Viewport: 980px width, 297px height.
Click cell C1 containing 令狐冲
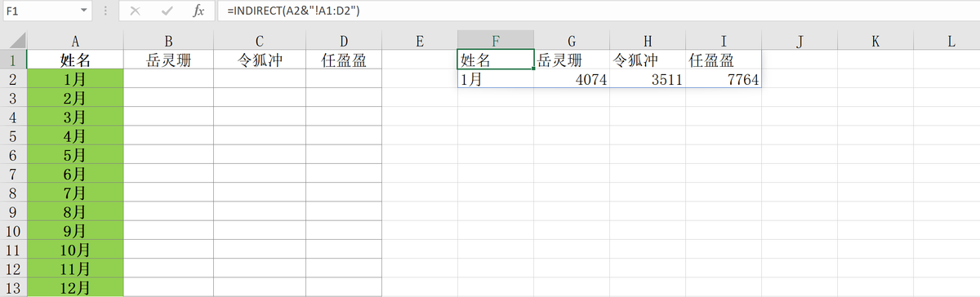[260, 60]
